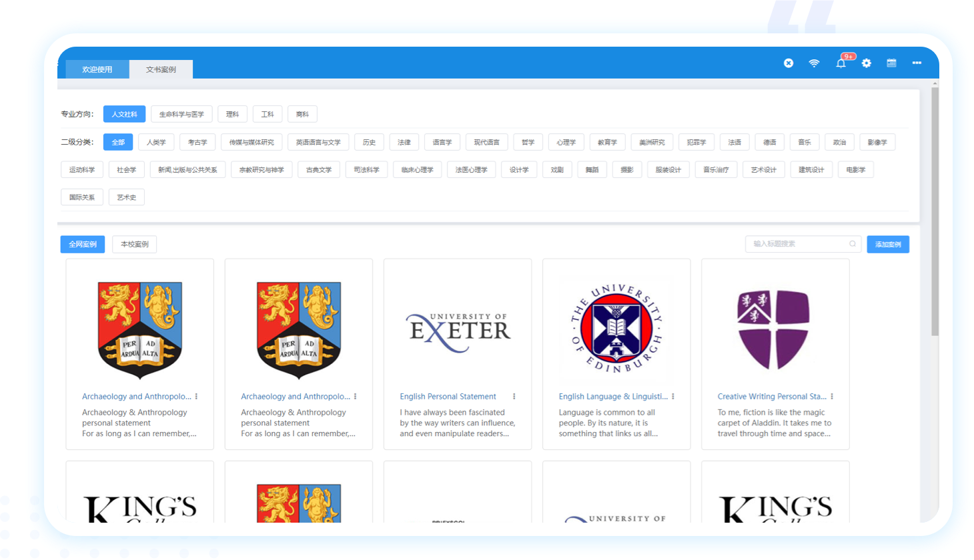The image size is (974, 560).
Task: Filter by 服装设计 category
Action: click(668, 170)
